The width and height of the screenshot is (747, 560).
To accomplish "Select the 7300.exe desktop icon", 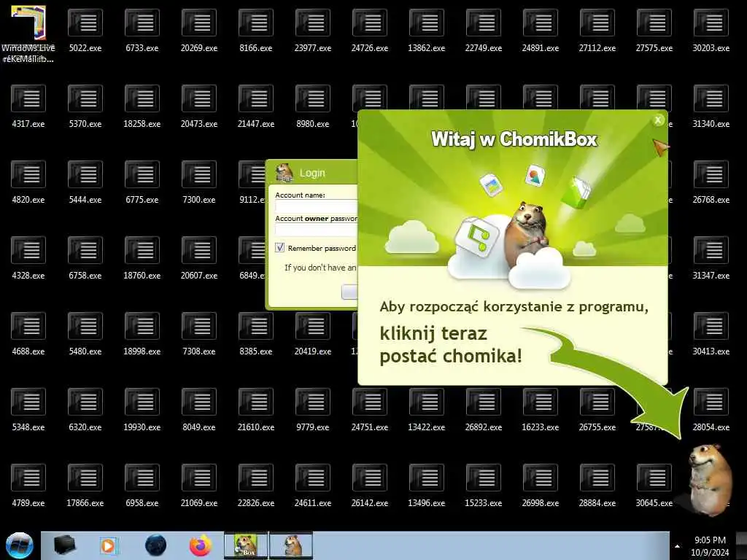I will point(199,182).
